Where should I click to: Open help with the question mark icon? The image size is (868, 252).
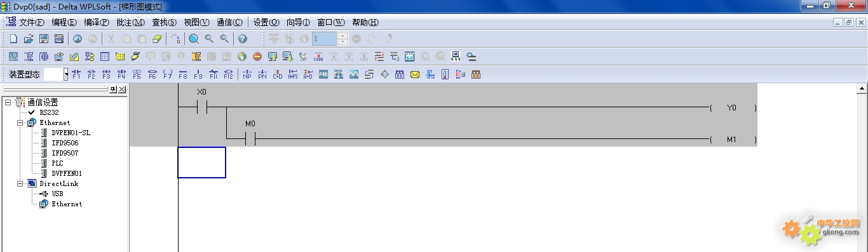click(x=242, y=39)
